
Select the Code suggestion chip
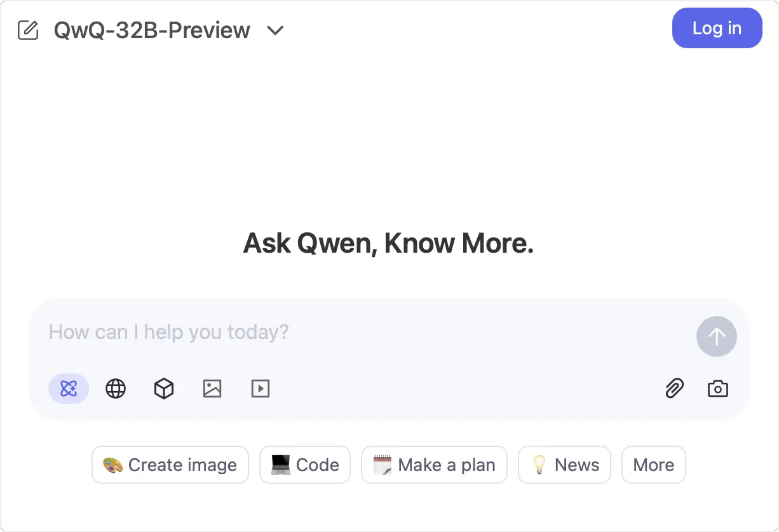[x=305, y=465]
